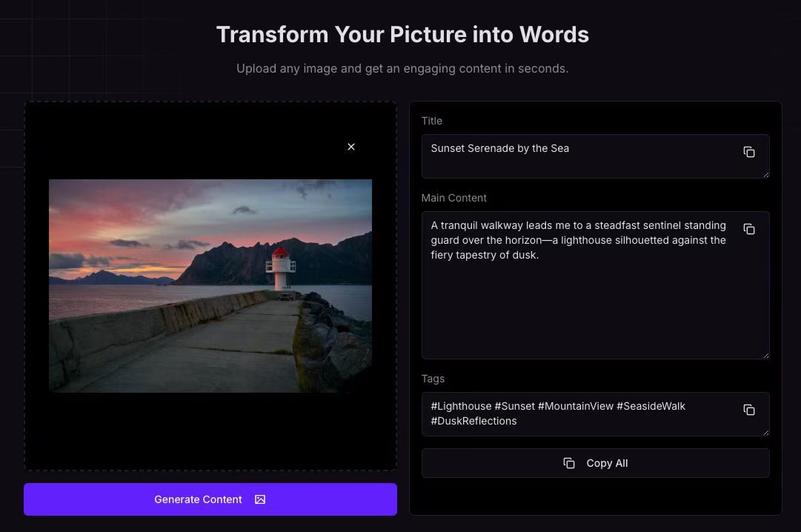
Task: Remove the uploaded lighthouse image
Action: tap(351, 147)
